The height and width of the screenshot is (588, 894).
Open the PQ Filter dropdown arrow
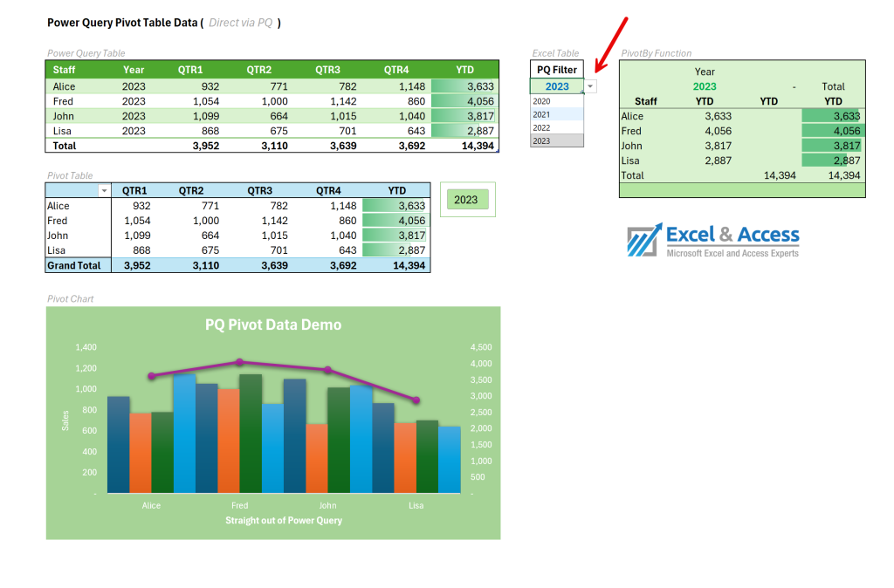(590, 86)
